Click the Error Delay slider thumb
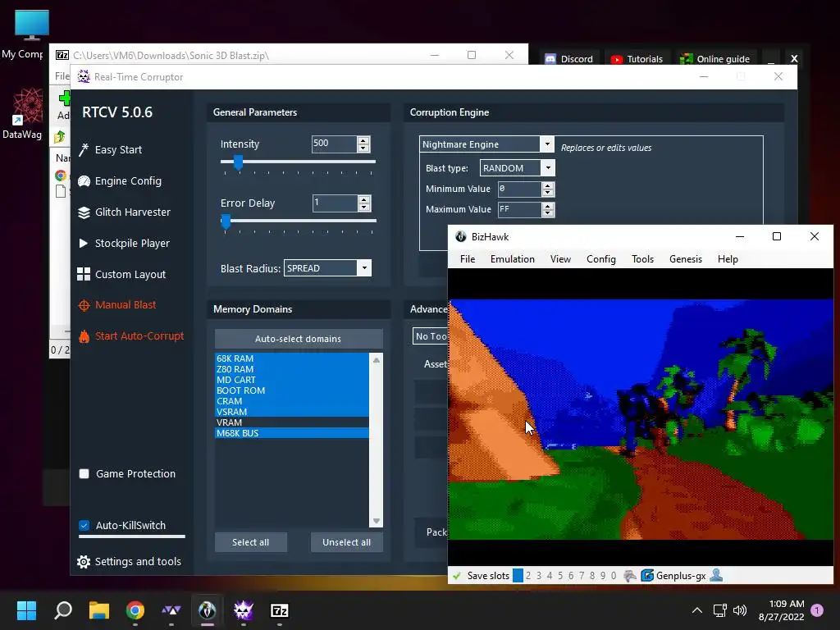 pyautogui.click(x=226, y=221)
